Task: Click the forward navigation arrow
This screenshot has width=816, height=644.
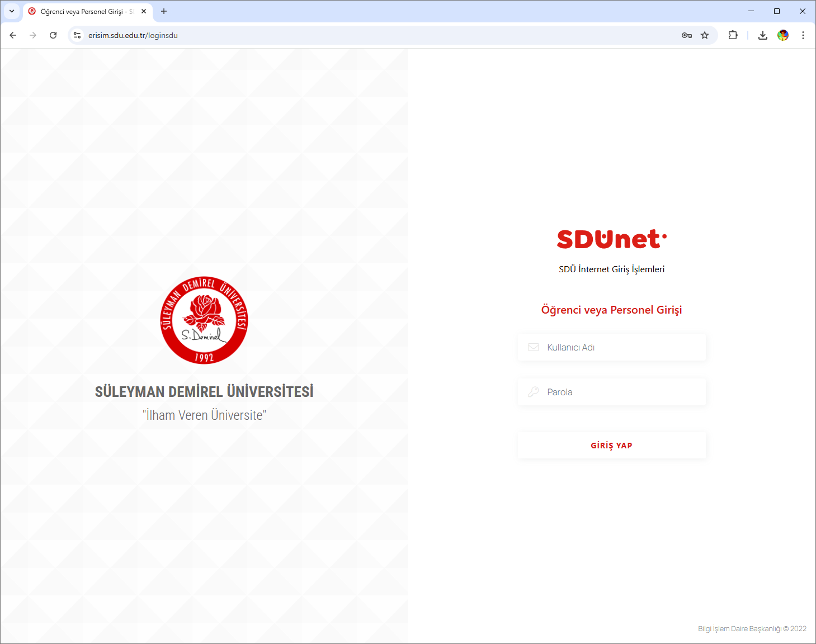Action: (33, 35)
